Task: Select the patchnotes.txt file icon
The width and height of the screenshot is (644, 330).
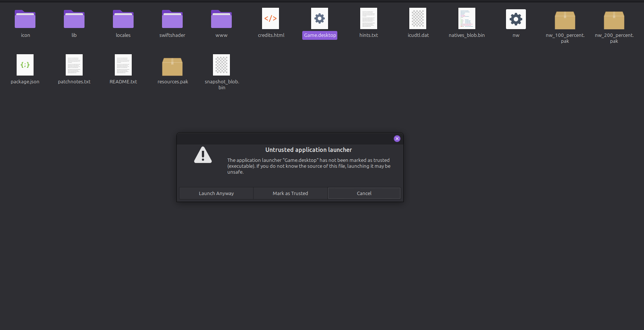Action: [x=74, y=65]
